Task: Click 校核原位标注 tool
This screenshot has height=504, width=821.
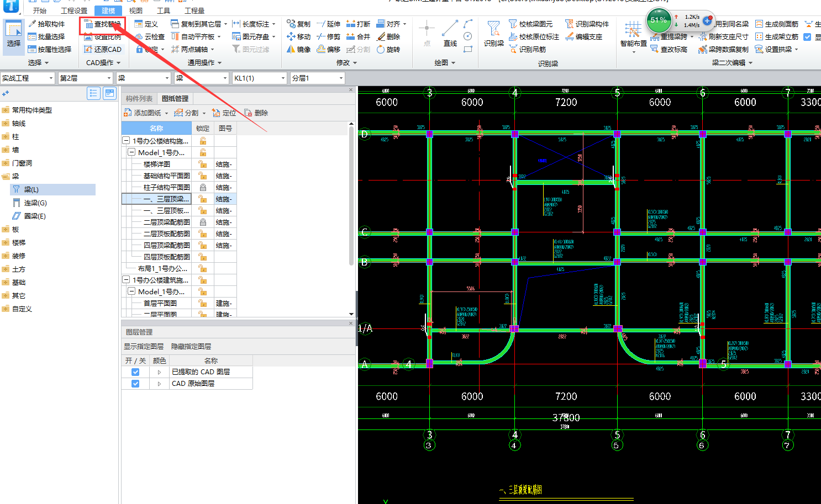Action: (534, 36)
